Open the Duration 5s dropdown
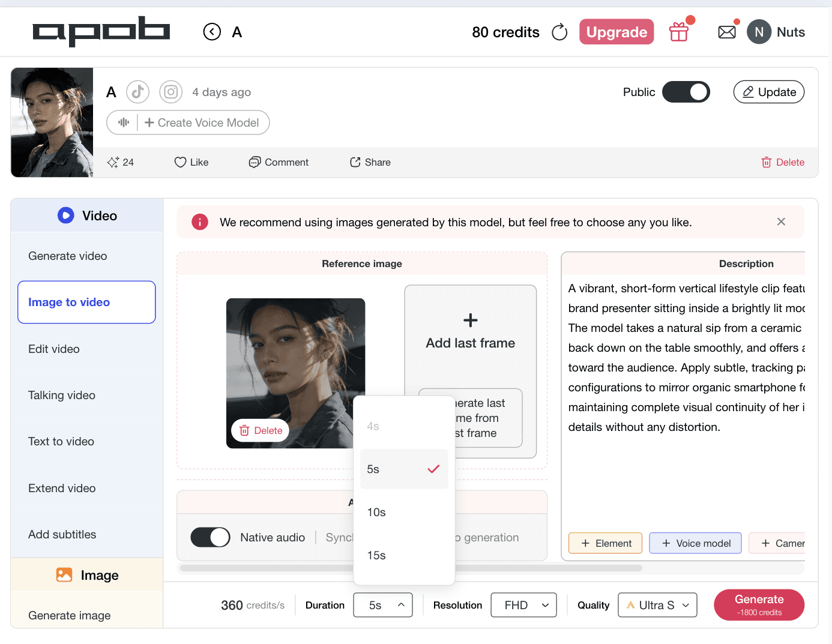832x644 pixels. coord(383,605)
